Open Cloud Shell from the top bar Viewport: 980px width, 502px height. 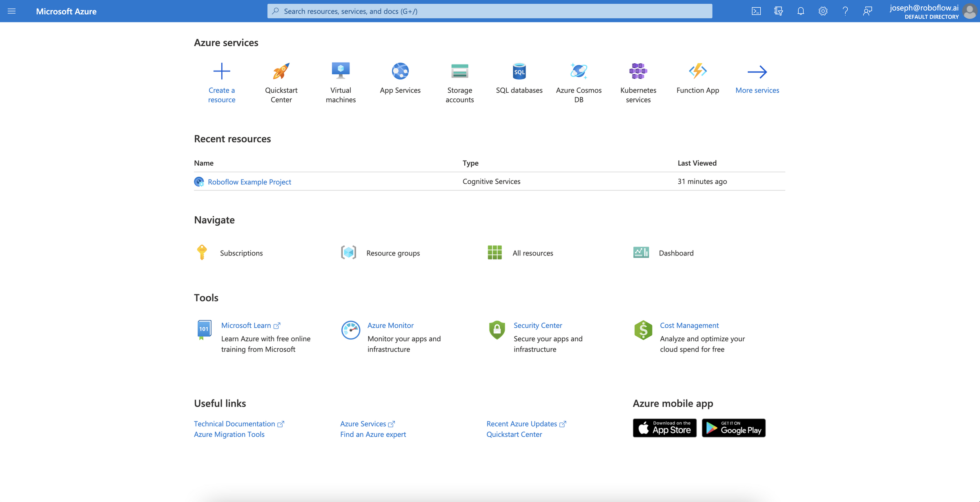tap(756, 11)
